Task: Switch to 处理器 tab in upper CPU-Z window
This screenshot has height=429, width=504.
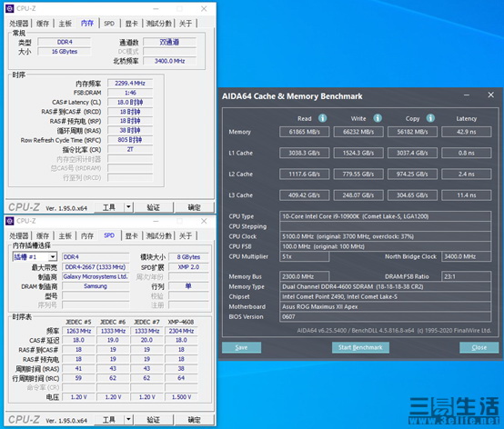Action: pos(19,24)
